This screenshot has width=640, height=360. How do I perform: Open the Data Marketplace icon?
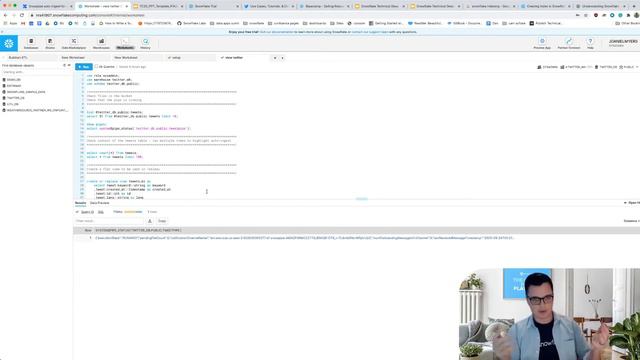(x=74, y=43)
